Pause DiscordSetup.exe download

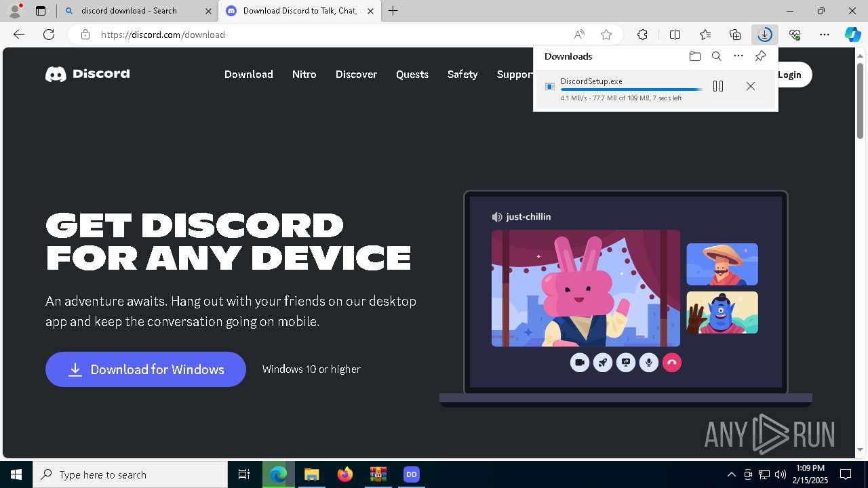click(718, 86)
